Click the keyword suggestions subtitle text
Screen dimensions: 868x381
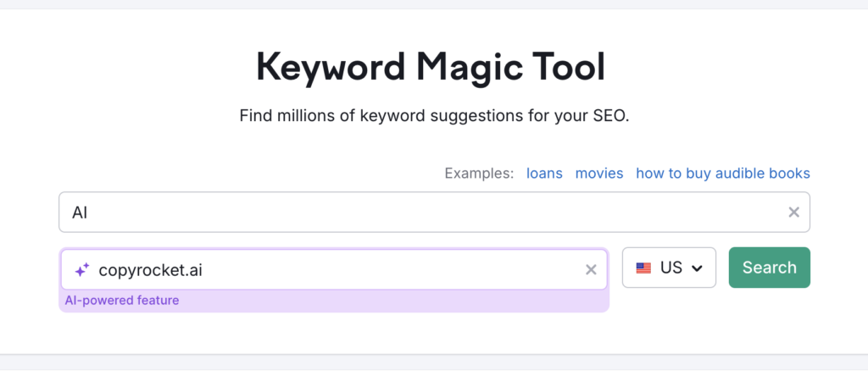pos(434,115)
